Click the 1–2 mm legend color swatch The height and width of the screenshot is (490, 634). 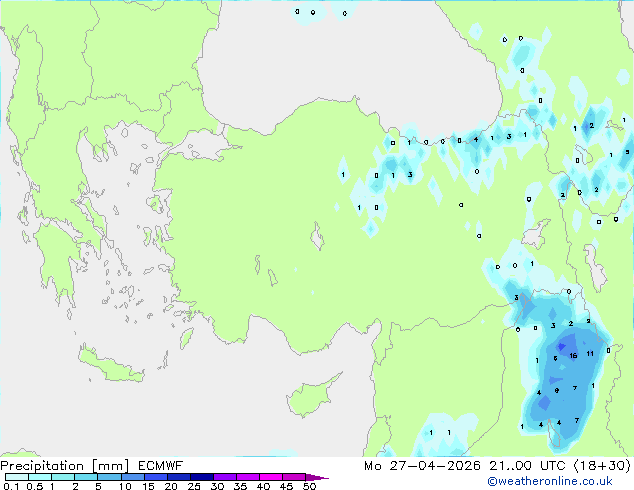coord(63,477)
